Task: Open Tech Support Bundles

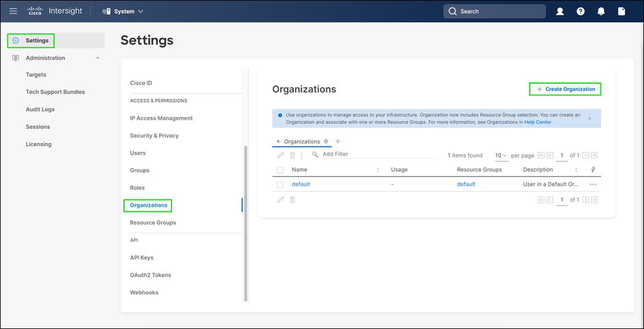Action: 55,92
